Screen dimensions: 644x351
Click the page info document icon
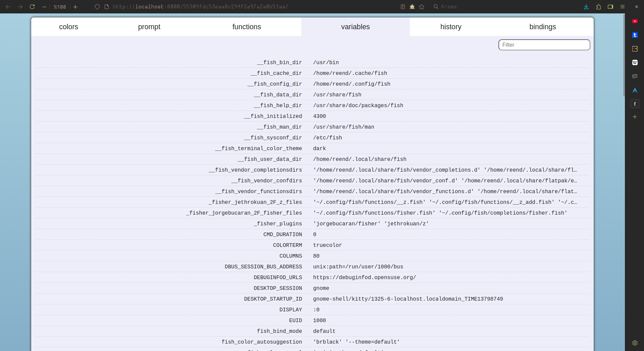point(107,7)
